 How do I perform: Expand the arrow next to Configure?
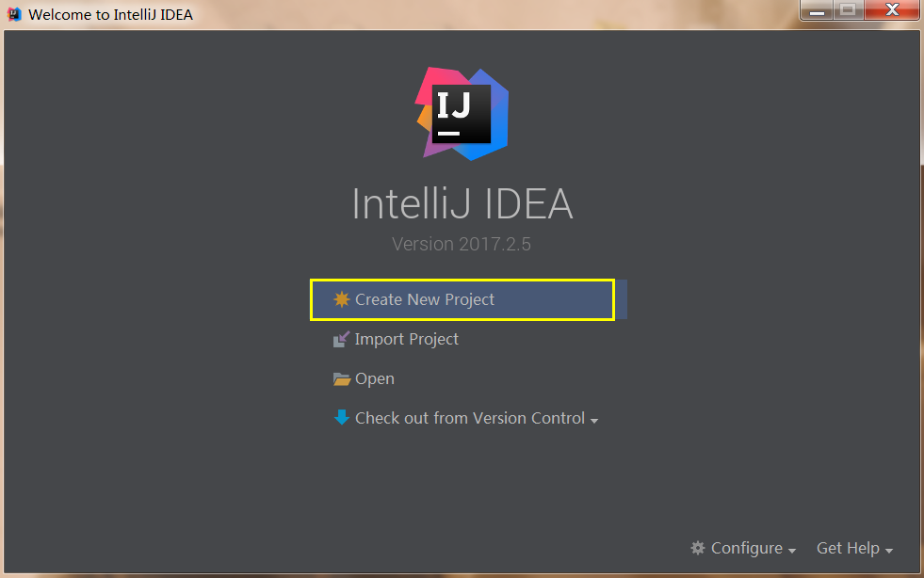(792, 550)
